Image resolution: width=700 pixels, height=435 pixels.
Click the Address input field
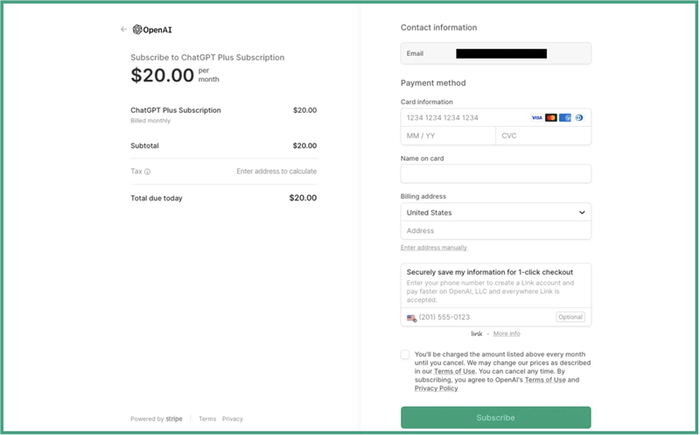click(x=495, y=231)
